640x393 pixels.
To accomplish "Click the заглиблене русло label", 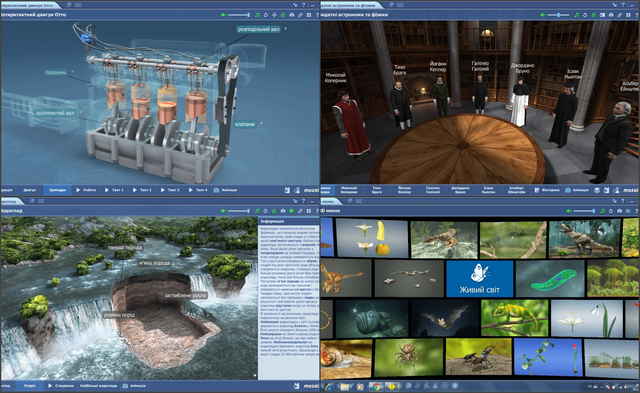I will pos(186,295).
